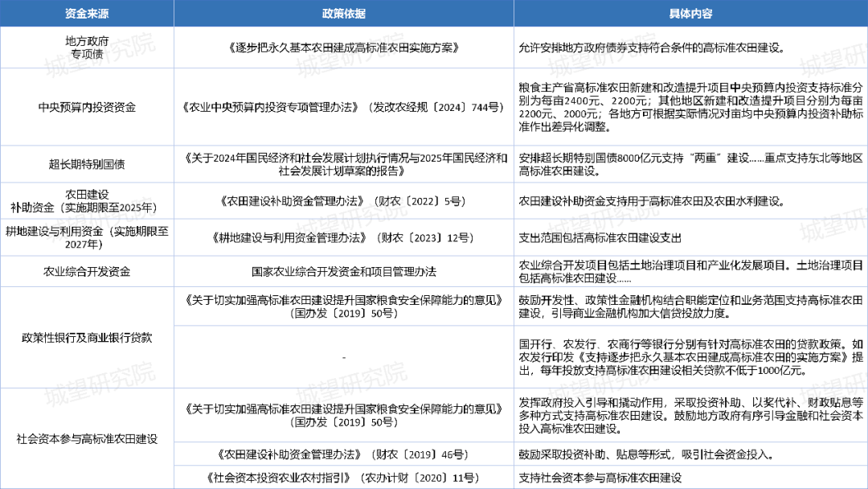Click the content cell mentioning 8000亿元 国债
The width and height of the screenshot is (868, 489).
point(690,164)
